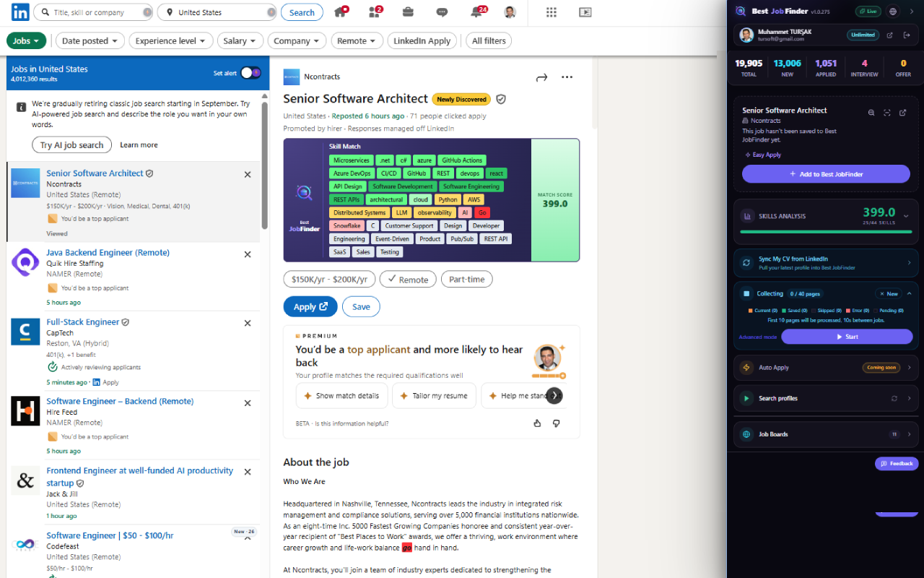Click the job title search field
924x578 pixels.
pos(94,12)
